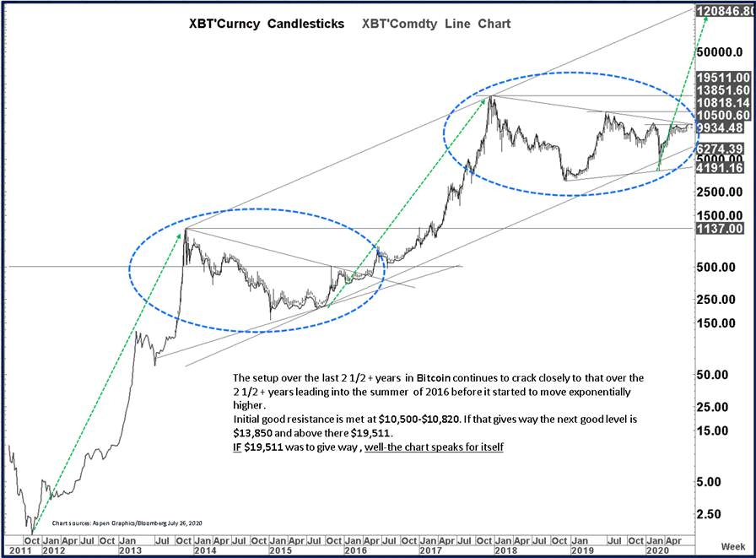Image resolution: width=756 pixels, height=558 pixels.
Task: Click the XBT'Curncy Candlesticks title
Action: pyautogui.click(x=266, y=24)
